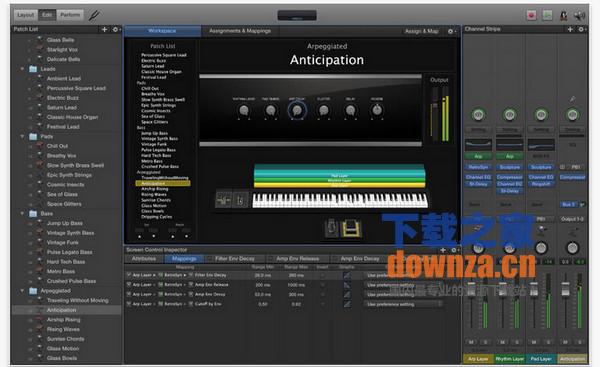Collapse the Leads folder in Patch List
The height and width of the screenshot is (367, 600).
click(22, 69)
